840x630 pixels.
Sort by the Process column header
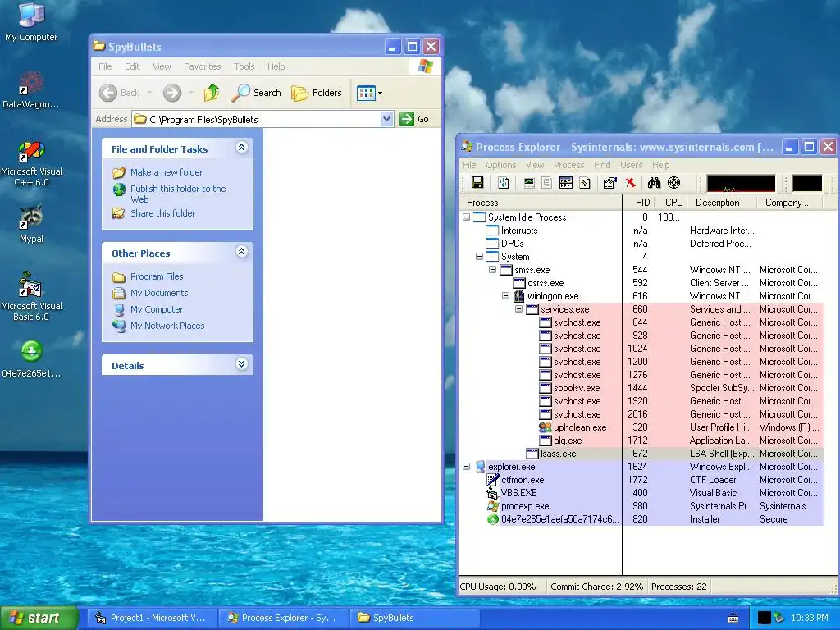[x=541, y=203]
